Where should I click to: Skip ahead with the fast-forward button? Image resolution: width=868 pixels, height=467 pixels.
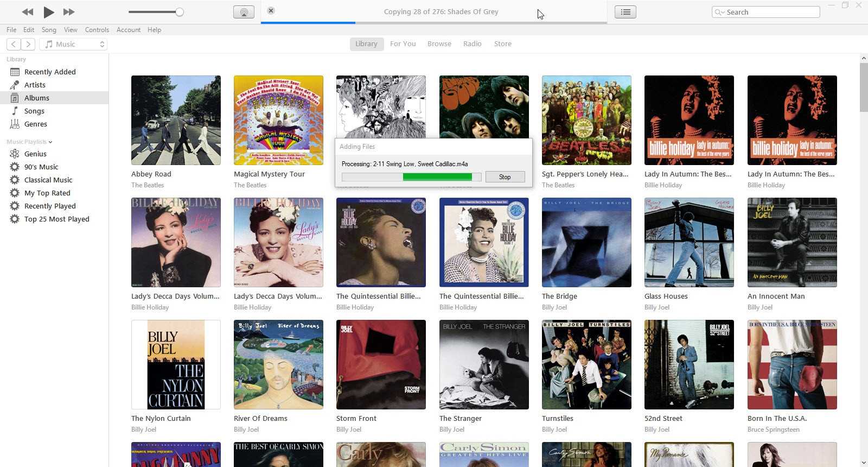click(69, 12)
